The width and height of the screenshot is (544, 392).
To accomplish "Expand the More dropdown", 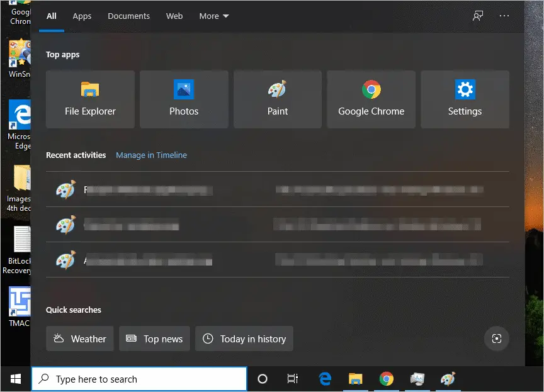I will pyautogui.click(x=213, y=16).
